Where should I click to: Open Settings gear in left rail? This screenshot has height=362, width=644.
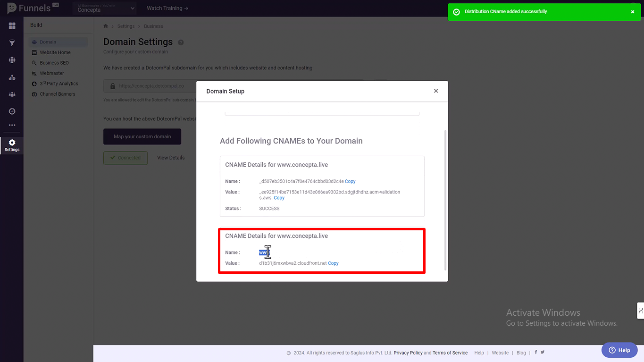[x=12, y=145]
